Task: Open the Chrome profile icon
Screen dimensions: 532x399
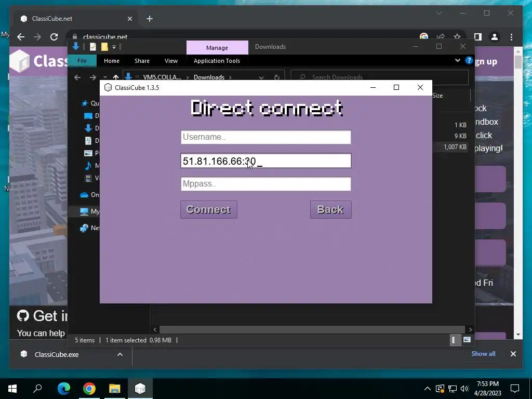Action: coord(495,37)
